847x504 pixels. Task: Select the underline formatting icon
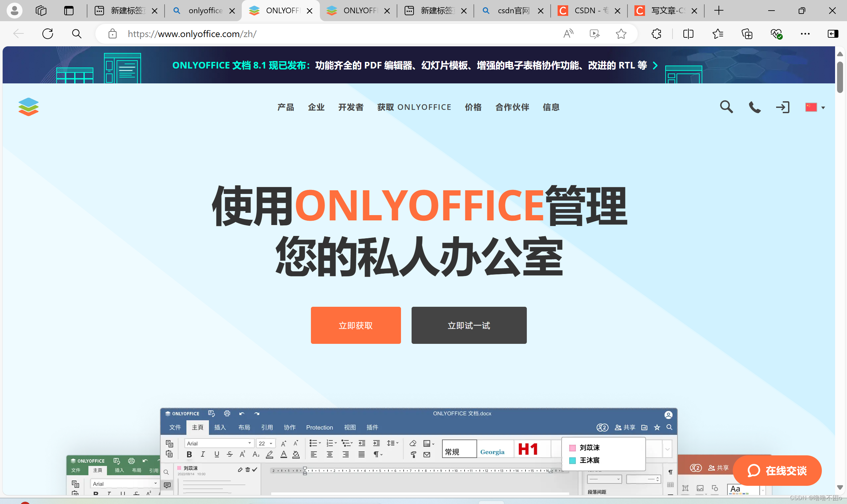(x=217, y=454)
